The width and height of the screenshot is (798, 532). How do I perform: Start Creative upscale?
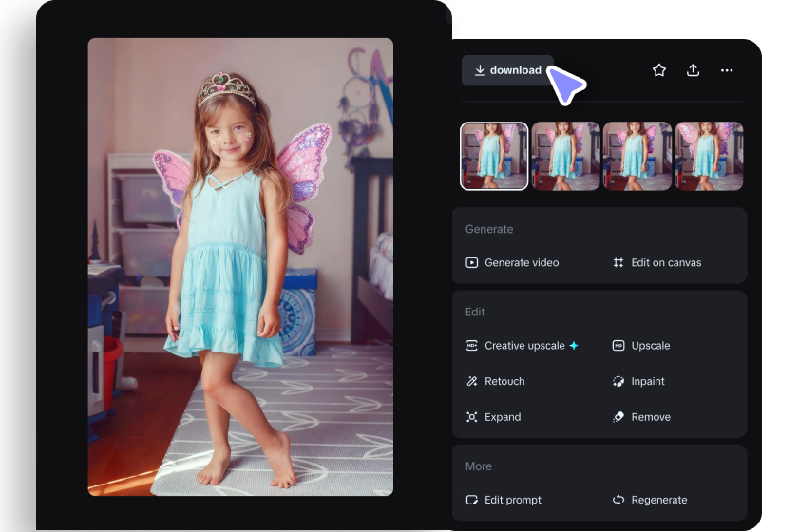[x=522, y=346]
